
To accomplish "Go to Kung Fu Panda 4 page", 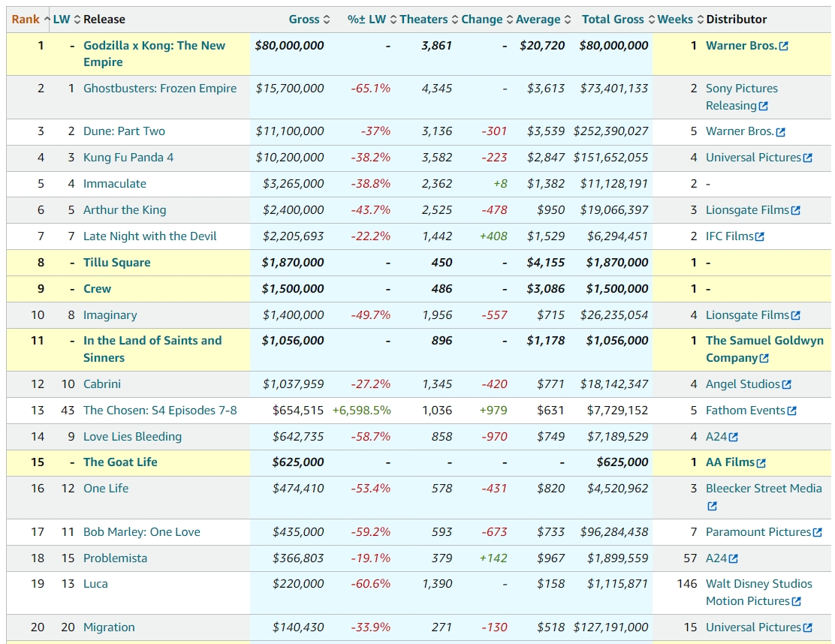I will [128, 158].
